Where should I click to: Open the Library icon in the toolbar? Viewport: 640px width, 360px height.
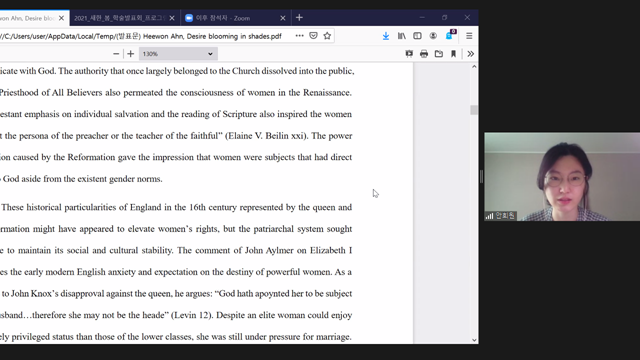pos(402,36)
